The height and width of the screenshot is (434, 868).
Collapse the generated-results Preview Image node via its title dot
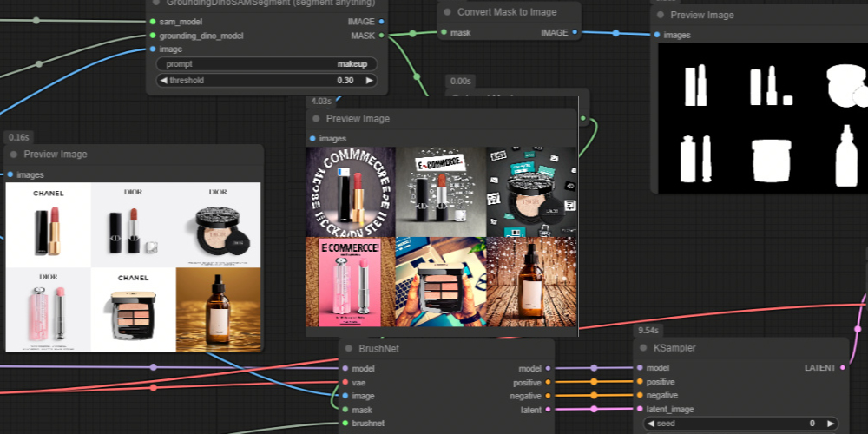pyautogui.click(x=316, y=118)
